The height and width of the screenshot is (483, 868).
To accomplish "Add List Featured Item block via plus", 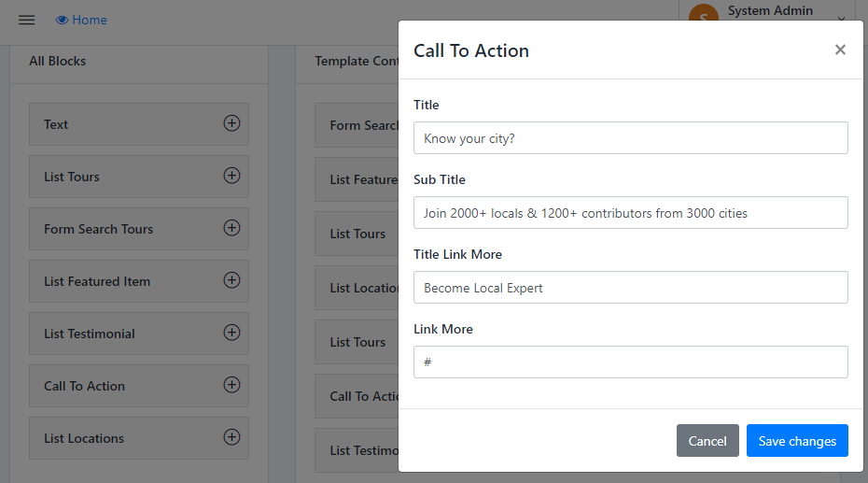I will 231,280.
